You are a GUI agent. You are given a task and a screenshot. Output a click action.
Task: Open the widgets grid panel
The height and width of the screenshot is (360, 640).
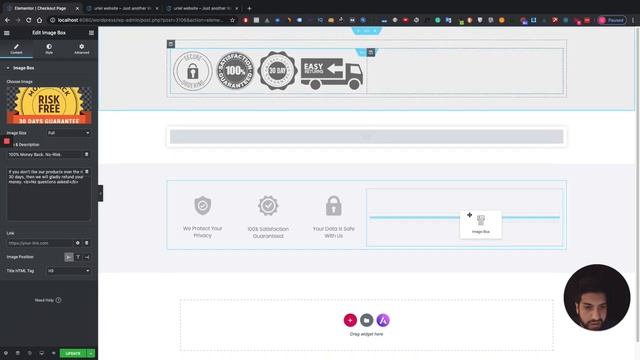(91, 33)
